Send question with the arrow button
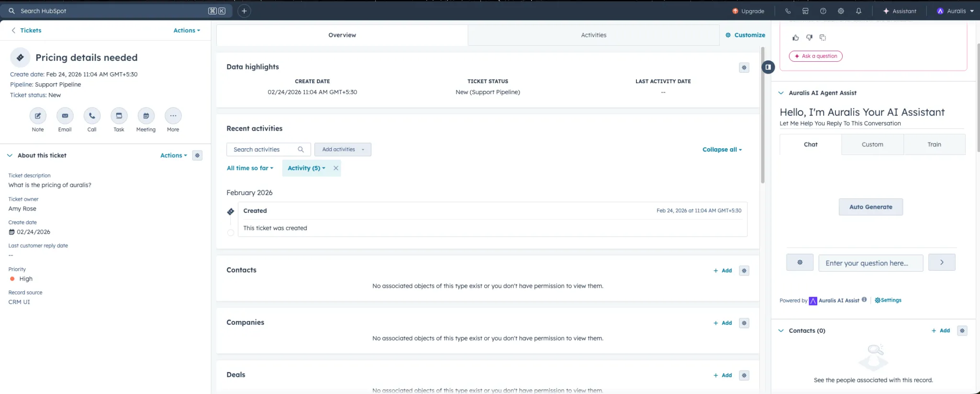 pos(942,263)
